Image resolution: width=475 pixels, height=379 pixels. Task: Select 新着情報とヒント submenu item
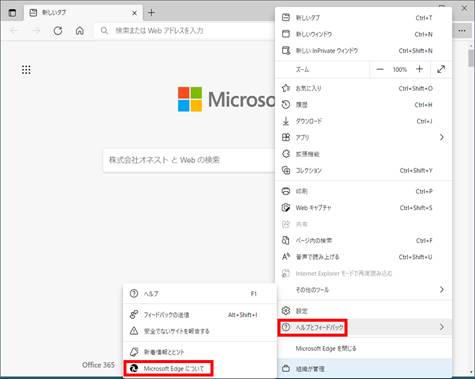(199, 352)
